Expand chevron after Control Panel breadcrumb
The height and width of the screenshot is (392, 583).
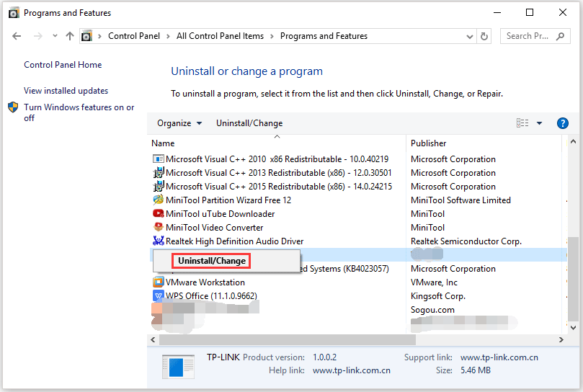click(169, 36)
